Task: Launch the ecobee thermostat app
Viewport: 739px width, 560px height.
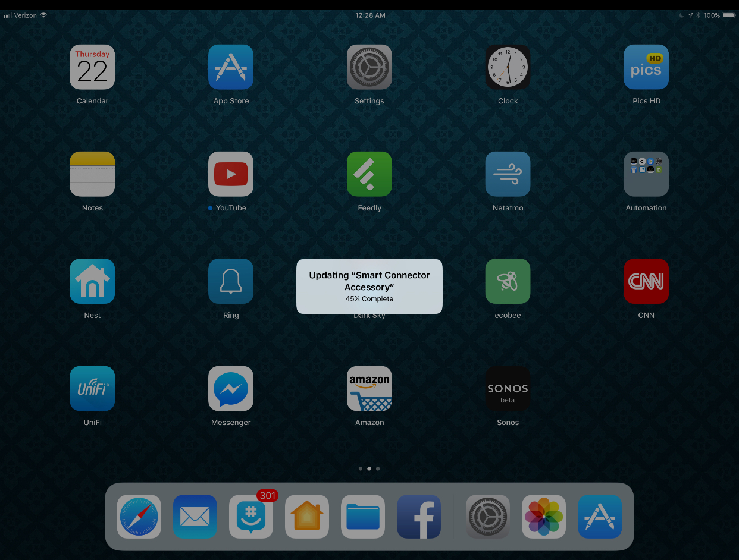Action: 508,281
